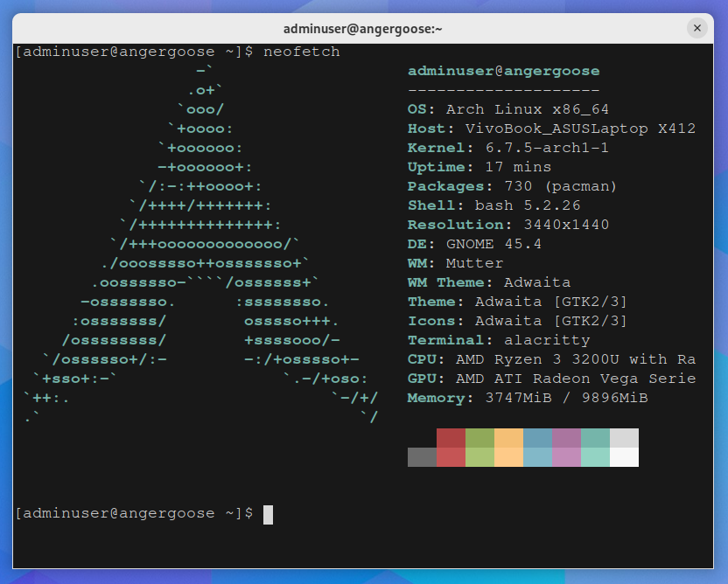Close the terminal window with X button
Viewport: 728px width, 584px height.
[696, 28]
